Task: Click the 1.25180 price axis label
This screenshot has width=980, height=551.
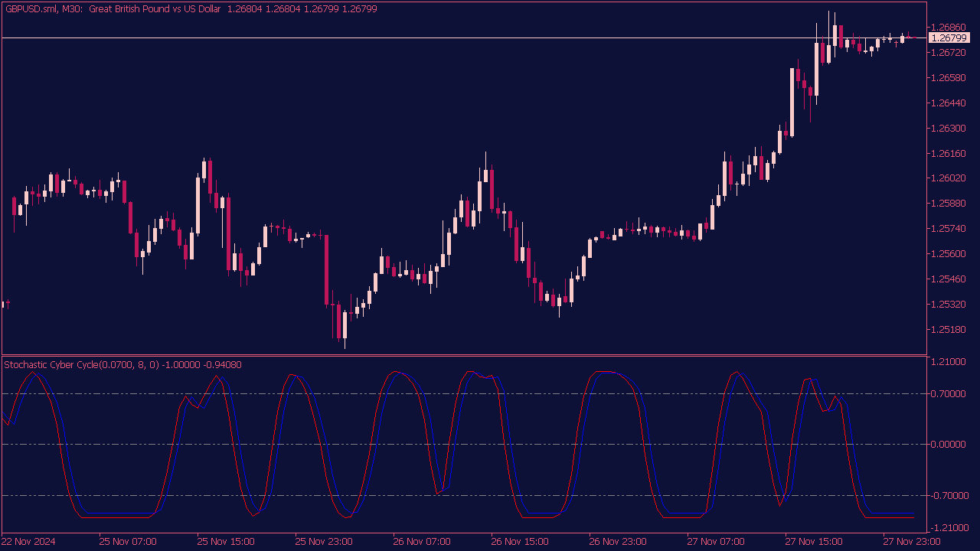Action: point(950,329)
